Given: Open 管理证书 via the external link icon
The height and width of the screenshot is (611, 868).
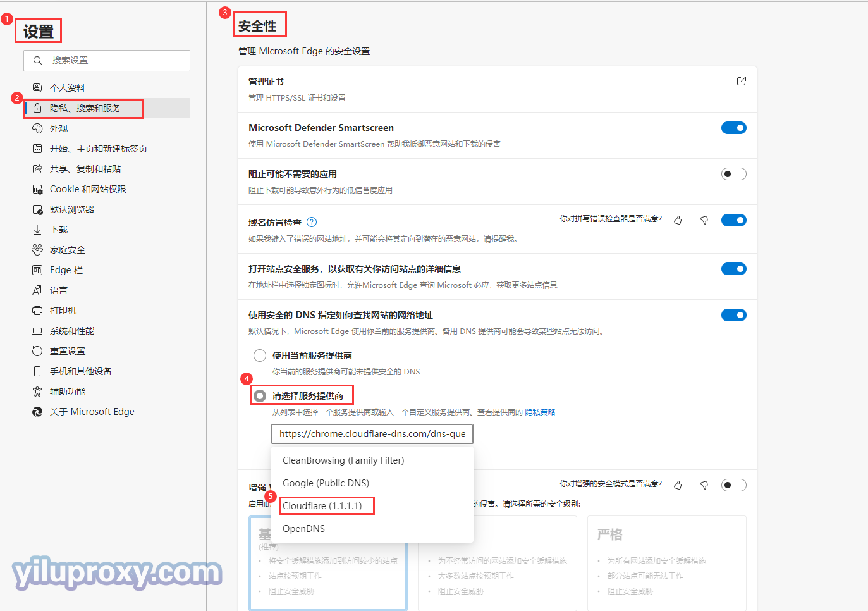Looking at the screenshot, I should pyautogui.click(x=742, y=81).
